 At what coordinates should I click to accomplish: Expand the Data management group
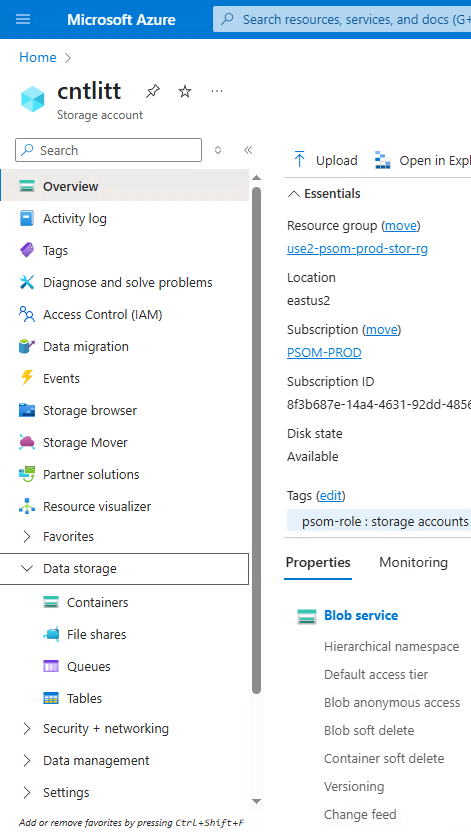27,760
